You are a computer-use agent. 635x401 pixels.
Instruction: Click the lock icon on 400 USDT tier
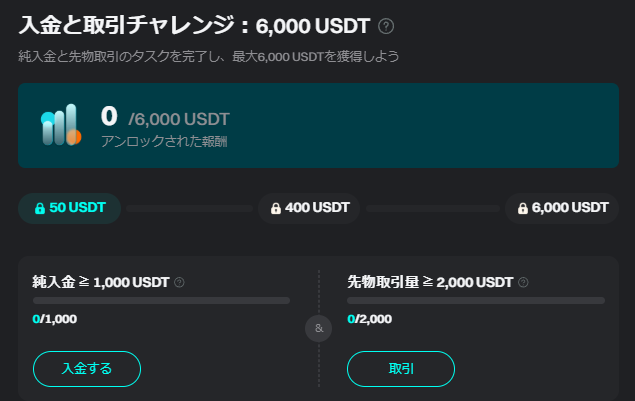pos(276,208)
